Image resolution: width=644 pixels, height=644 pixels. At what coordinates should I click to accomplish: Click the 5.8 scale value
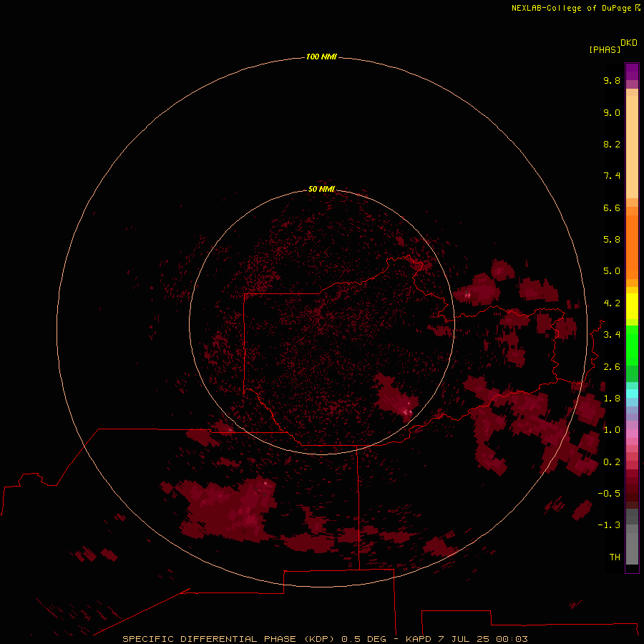coord(612,240)
